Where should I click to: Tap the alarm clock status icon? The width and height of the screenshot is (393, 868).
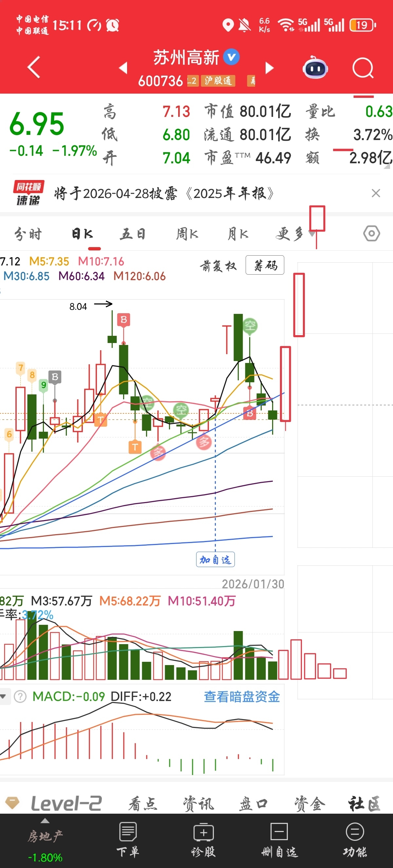[x=113, y=25]
